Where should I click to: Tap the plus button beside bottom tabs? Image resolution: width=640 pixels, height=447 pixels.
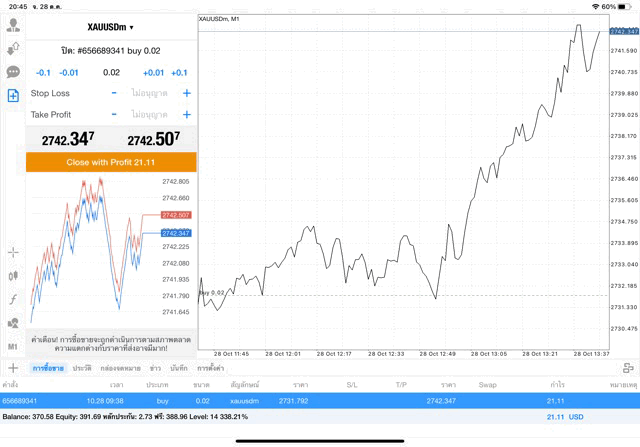pos(13,369)
